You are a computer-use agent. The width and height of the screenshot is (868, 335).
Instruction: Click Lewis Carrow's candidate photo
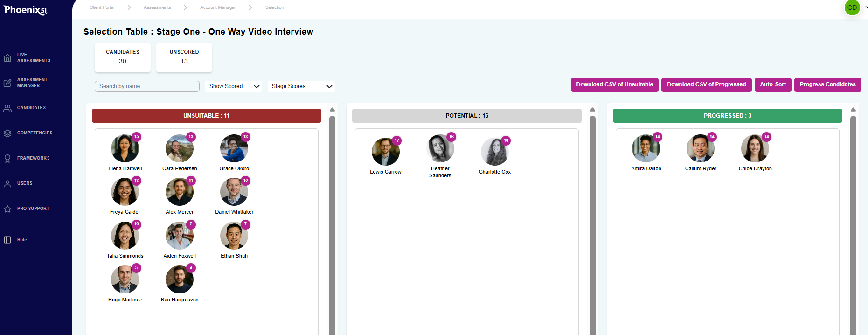pyautogui.click(x=386, y=152)
